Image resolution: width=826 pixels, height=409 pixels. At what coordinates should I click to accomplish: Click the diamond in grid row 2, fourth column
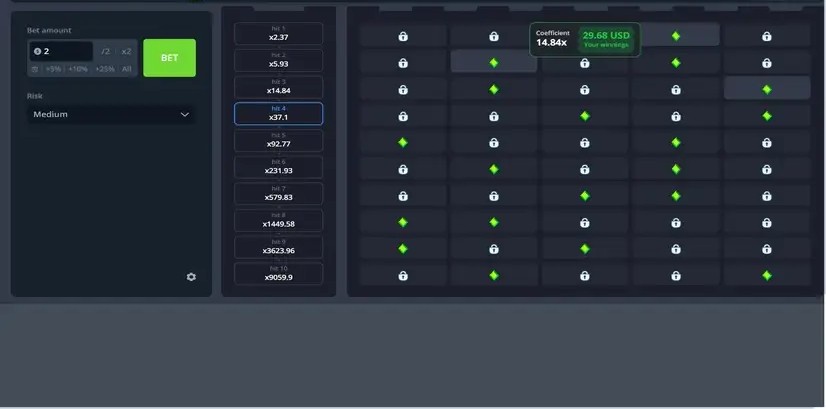676,63
